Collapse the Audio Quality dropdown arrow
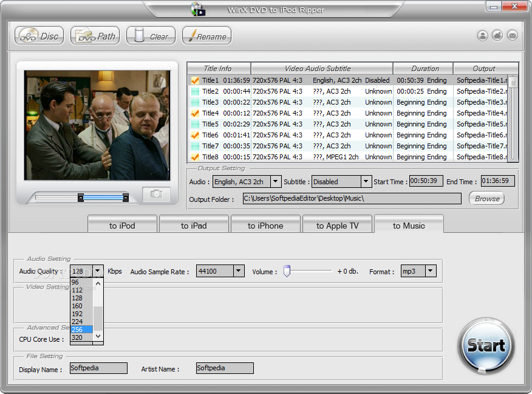The height and width of the screenshot is (394, 532). (x=98, y=271)
